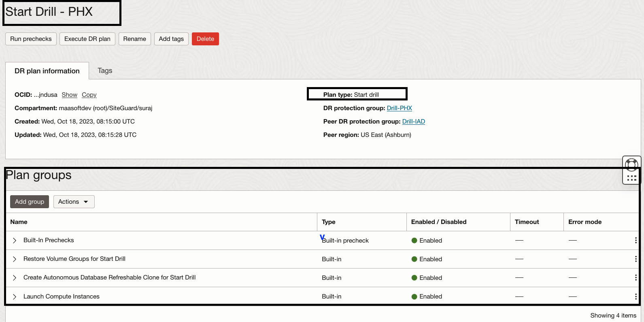Open three-dot menu for Autonomous Database Clone row

coord(635,277)
